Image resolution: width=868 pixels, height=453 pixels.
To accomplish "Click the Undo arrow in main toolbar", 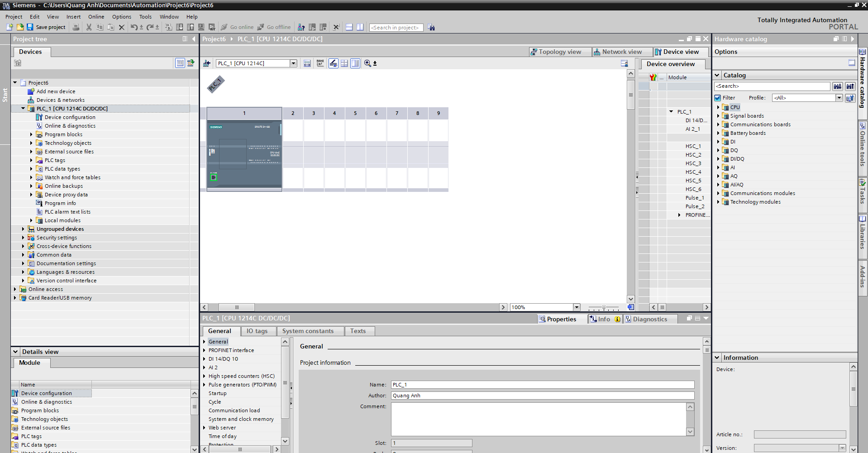I will 134,27.
